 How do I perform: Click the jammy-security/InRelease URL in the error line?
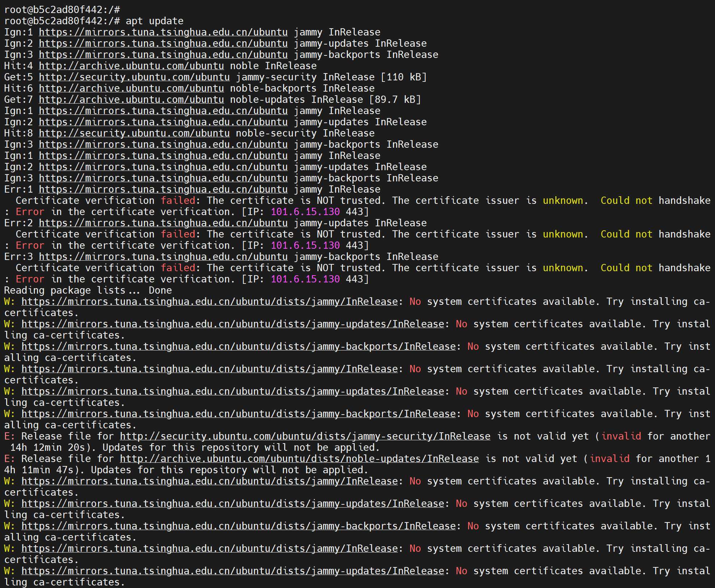coord(305,436)
